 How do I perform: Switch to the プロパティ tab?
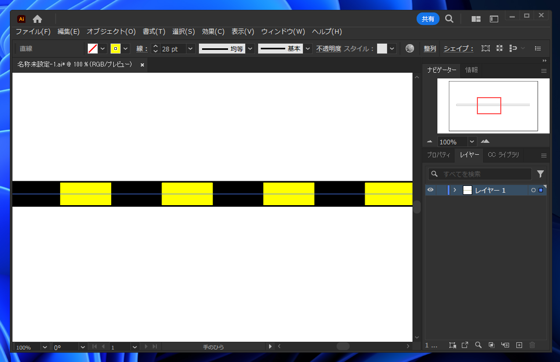[439, 155]
